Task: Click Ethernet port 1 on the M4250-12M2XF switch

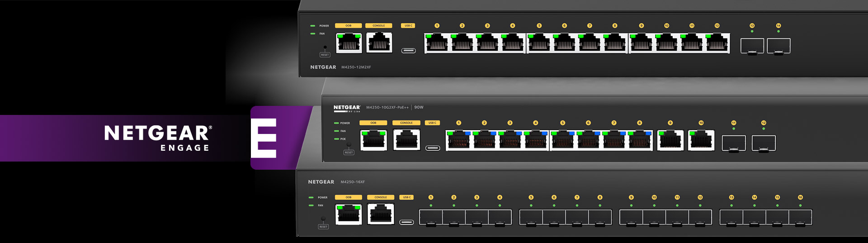Action: [x=437, y=44]
